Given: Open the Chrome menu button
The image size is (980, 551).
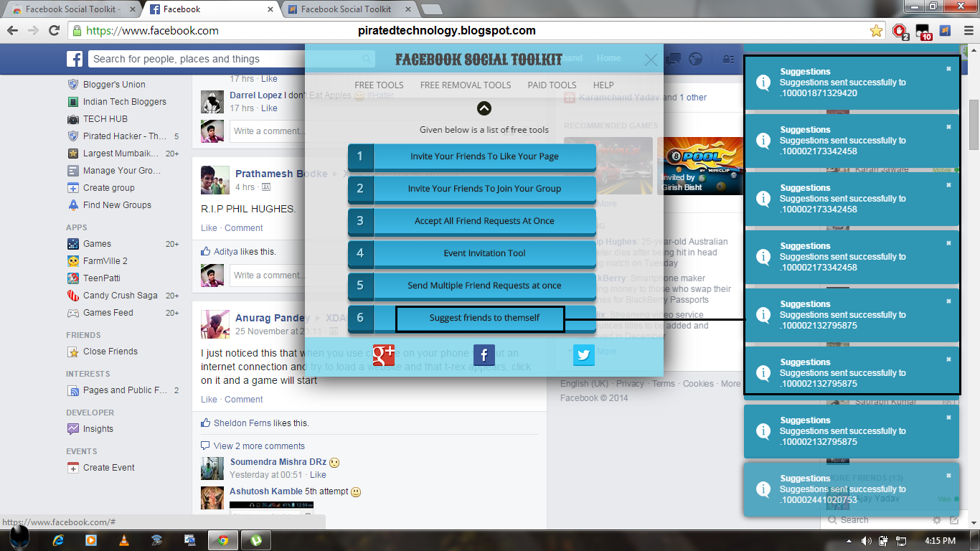Looking at the screenshot, I should (x=967, y=31).
